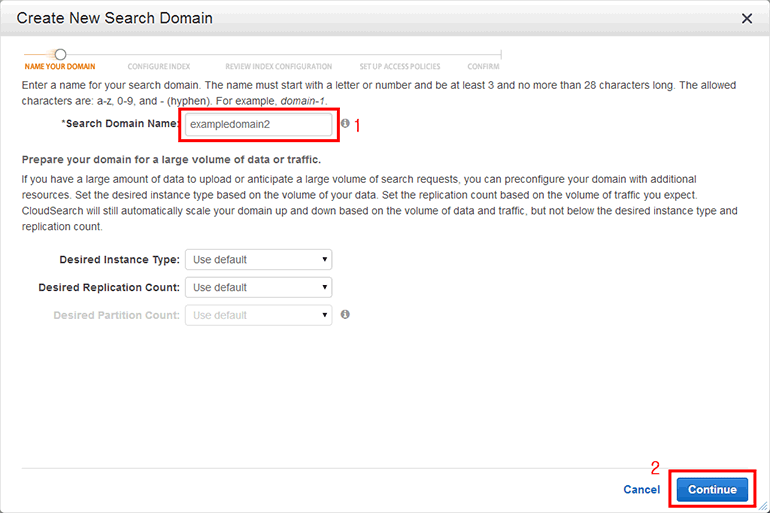This screenshot has width=770, height=513.
Task: Click the Search Domain Name label
Action: click(x=119, y=124)
